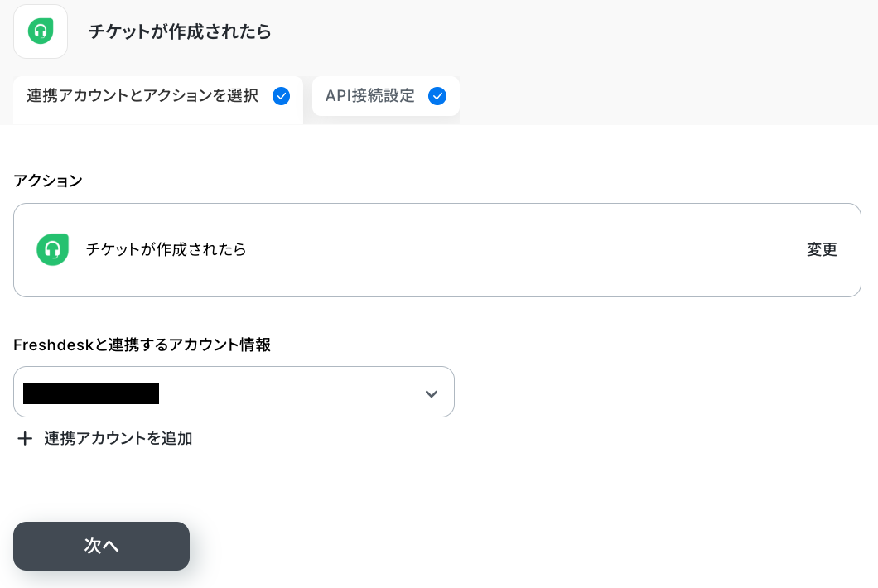
Task: Click the 変更 link to change action
Action: tap(822, 250)
